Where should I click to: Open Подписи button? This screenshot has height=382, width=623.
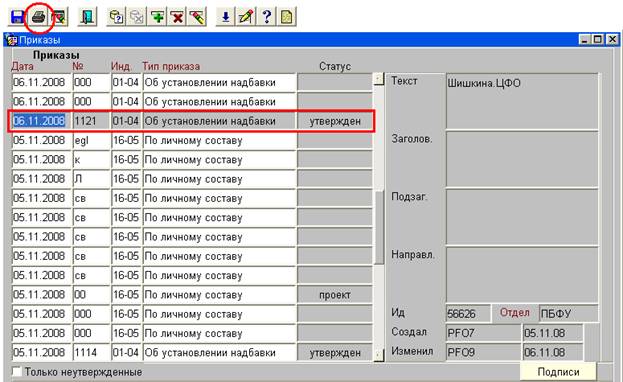(x=558, y=372)
